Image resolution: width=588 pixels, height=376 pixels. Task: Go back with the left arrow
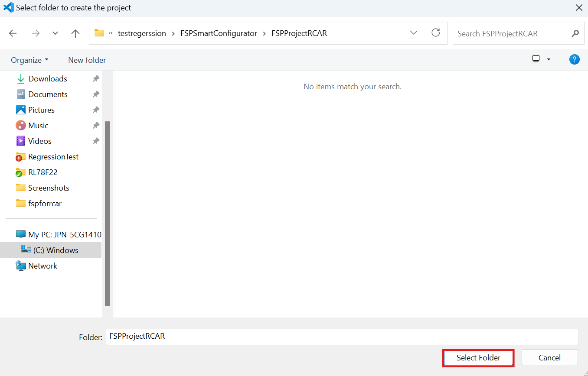(13, 33)
